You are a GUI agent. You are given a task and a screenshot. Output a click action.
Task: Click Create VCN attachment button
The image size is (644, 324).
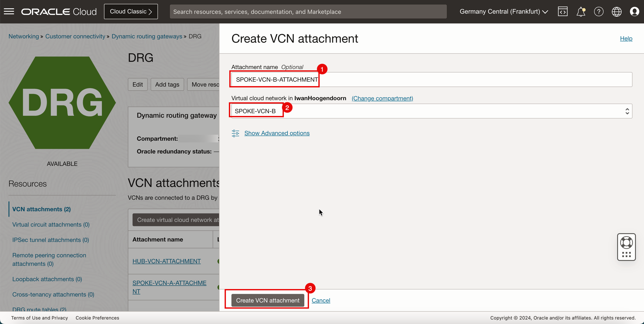268,300
